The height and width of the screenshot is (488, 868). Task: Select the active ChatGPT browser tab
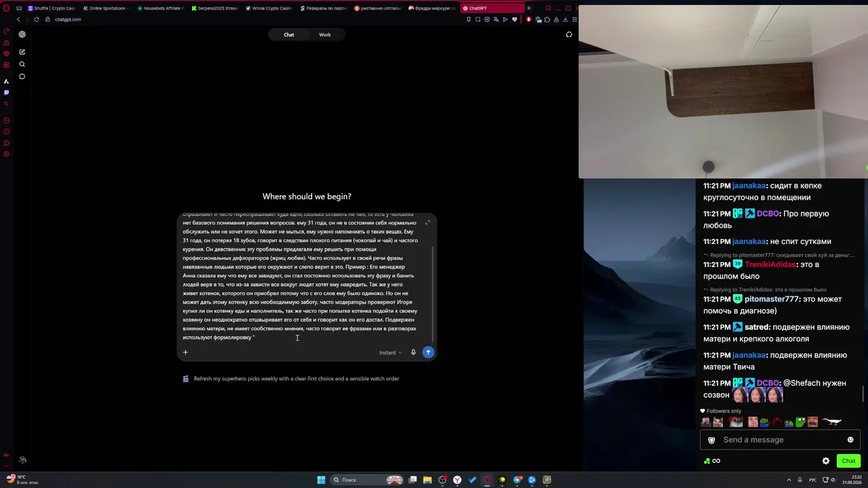click(x=491, y=8)
